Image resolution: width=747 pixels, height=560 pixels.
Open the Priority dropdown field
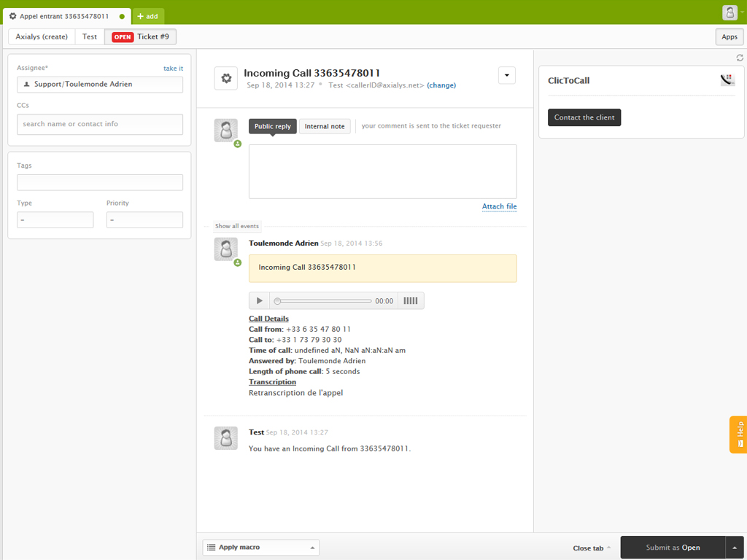point(144,219)
